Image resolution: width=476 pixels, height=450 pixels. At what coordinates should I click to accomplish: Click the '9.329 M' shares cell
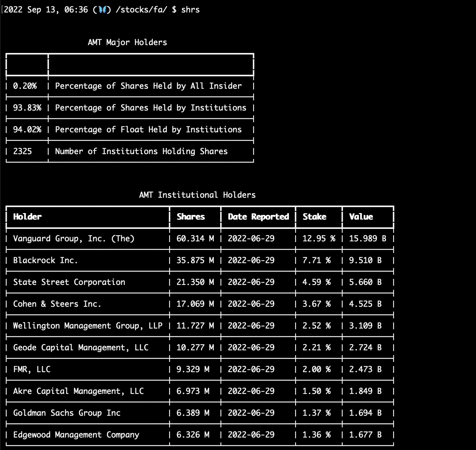point(193,369)
